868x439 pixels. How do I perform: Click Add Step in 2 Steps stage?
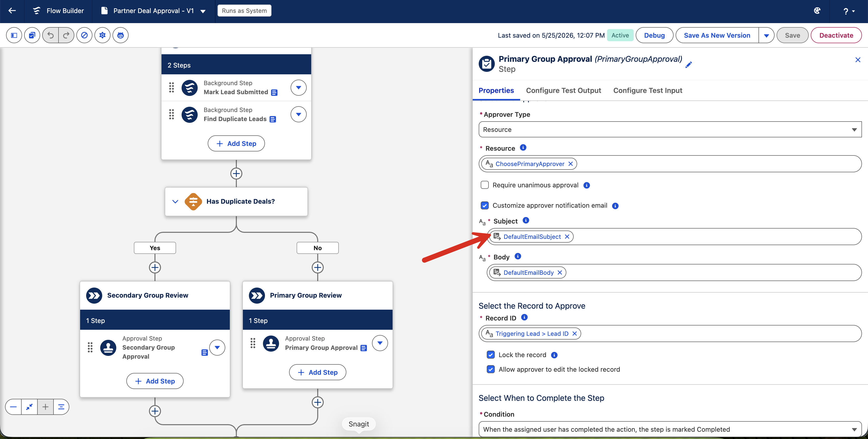(236, 143)
